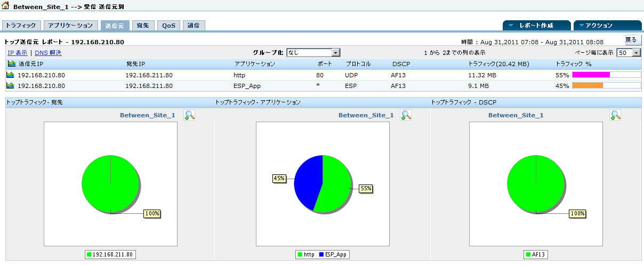Open Between_Site_1 link above アプリケーション chart
This screenshot has height=265, width=644.
pos(366,115)
